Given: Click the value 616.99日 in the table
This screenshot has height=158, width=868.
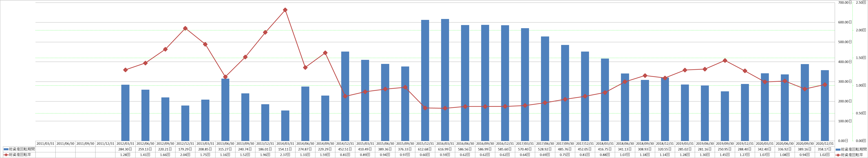Looking at the screenshot, I should point(445,149).
